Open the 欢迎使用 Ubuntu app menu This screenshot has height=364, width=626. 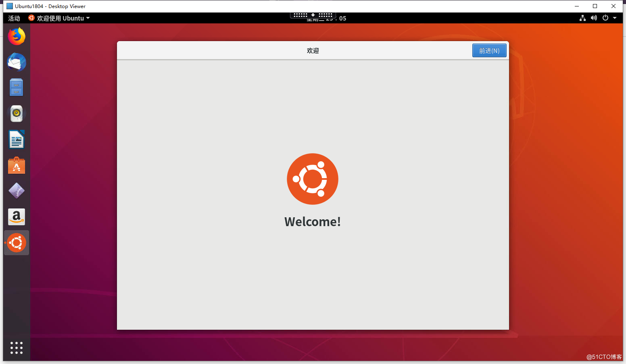[59, 18]
